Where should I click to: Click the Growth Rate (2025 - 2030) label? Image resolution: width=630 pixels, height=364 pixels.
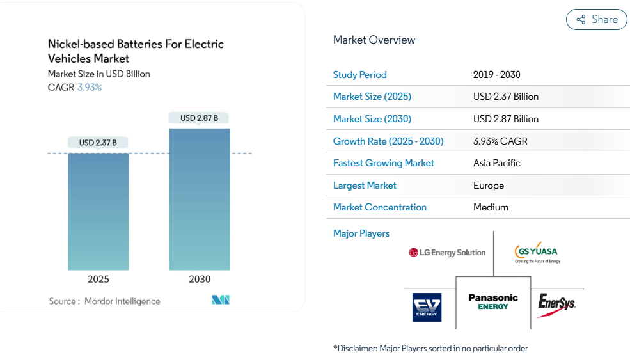388,141
